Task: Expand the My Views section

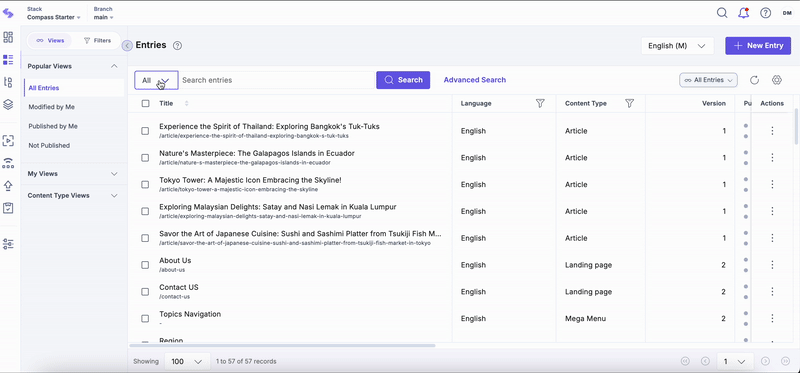Action: coord(114,174)
